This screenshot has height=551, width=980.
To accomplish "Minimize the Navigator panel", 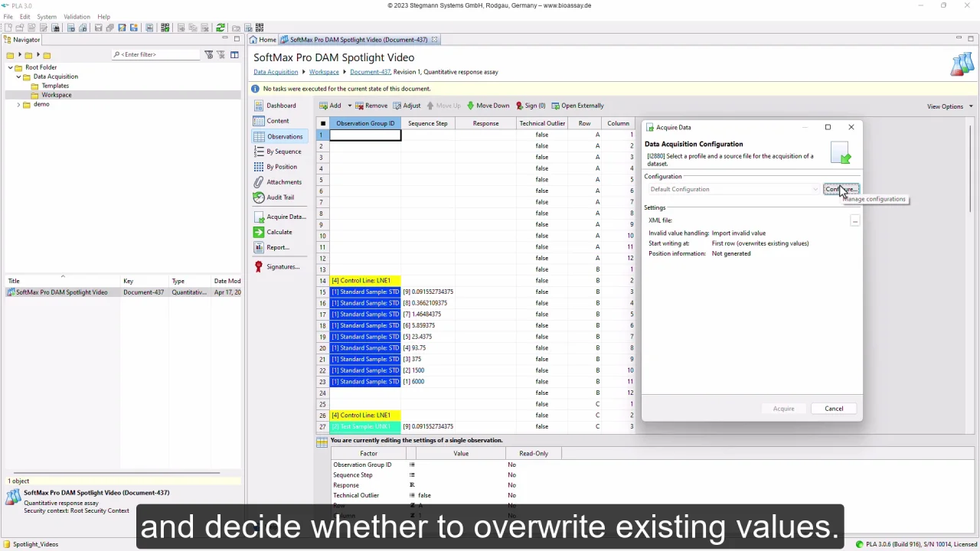I will [x=224, y=39].
